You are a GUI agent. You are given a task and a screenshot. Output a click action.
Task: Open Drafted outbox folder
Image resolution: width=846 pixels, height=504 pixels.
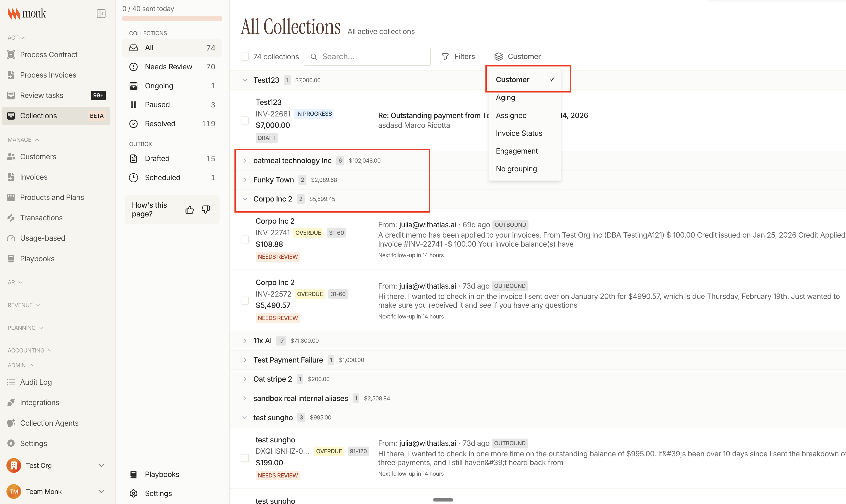click(x=157, y=159)
